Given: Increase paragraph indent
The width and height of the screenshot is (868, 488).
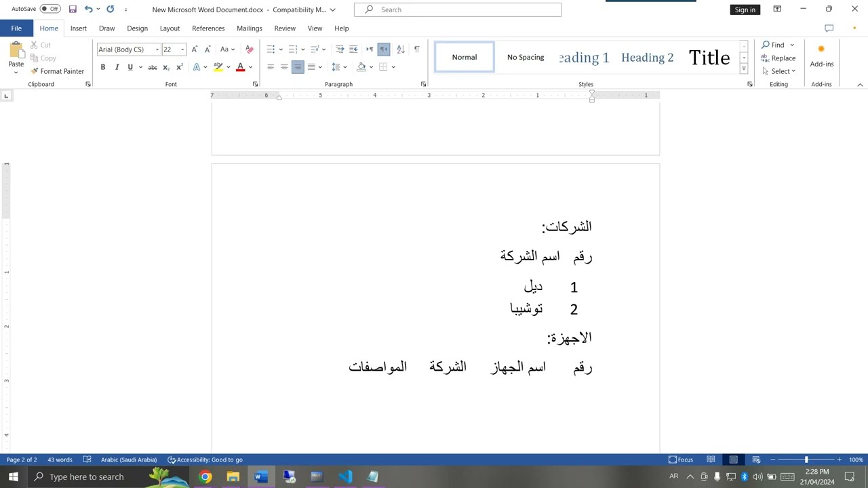Looking at the screenshot, I should coord(353,49).
